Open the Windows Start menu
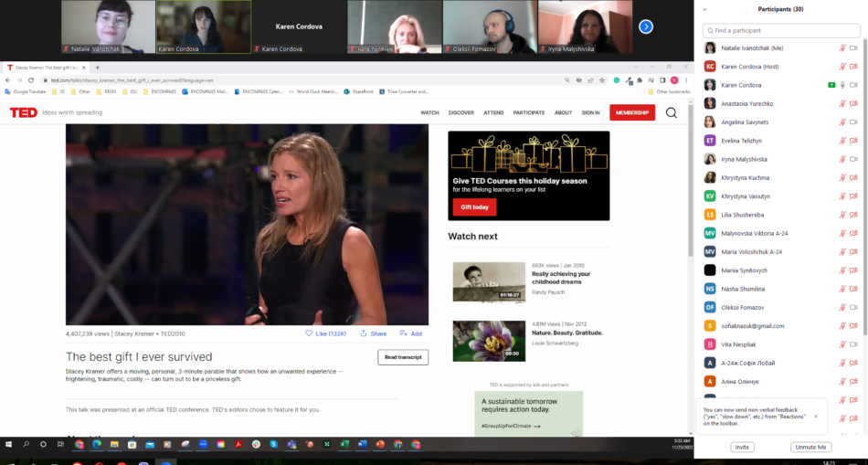This screenshot has height=465, width=868. click(8, 444)
